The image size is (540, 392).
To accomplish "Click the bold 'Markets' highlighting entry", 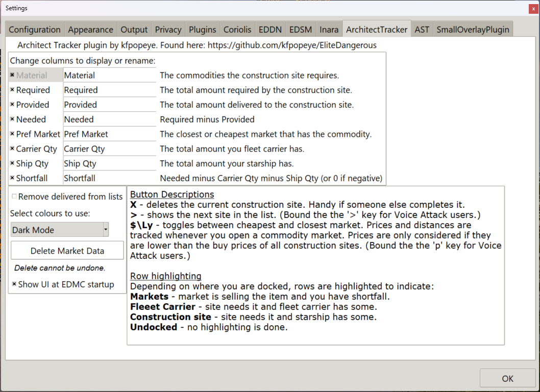I will (x=150, y=297).
